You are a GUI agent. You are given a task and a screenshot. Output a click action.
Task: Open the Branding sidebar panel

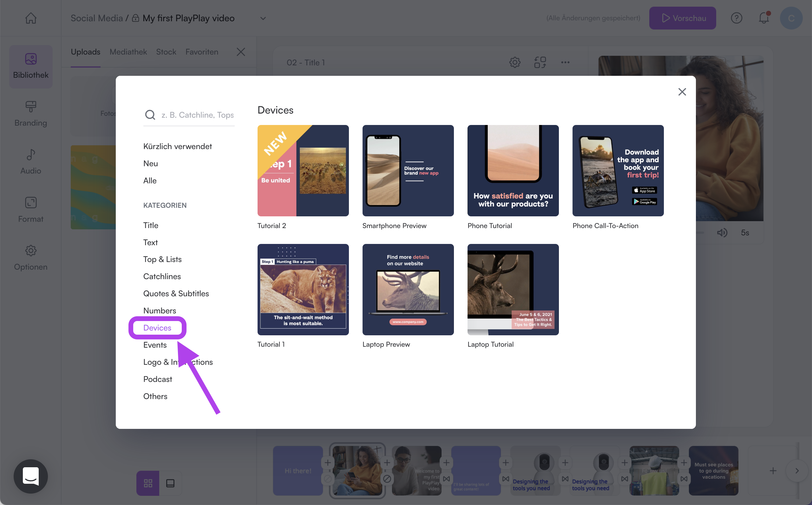point(31,114)
